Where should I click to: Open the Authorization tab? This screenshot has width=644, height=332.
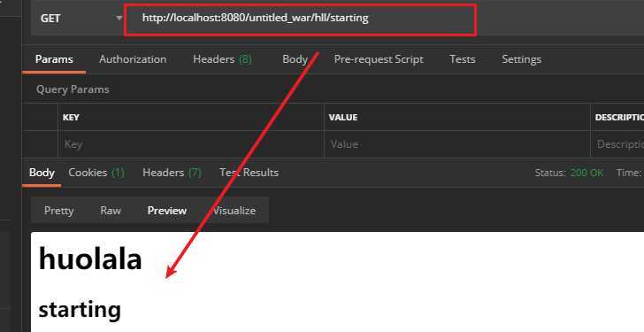coord(133,59)
